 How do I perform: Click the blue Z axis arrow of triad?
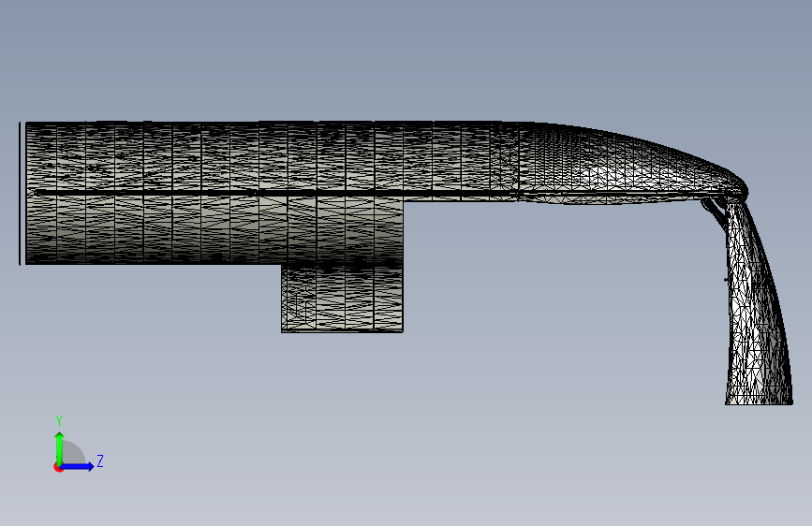[x=77, y=466]
